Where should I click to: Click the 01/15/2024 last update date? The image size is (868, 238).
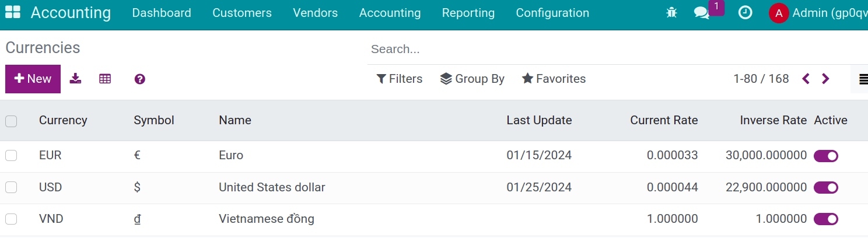tap(539, 156)
